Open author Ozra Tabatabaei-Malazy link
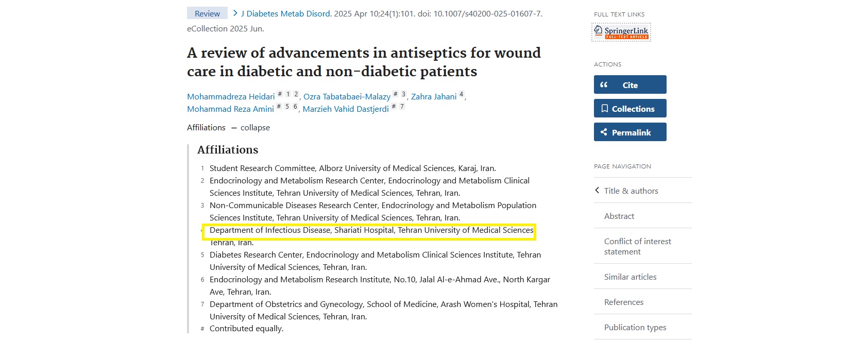Image resolution: width=868 pixels, height=341 pixels. pos(347,97)
